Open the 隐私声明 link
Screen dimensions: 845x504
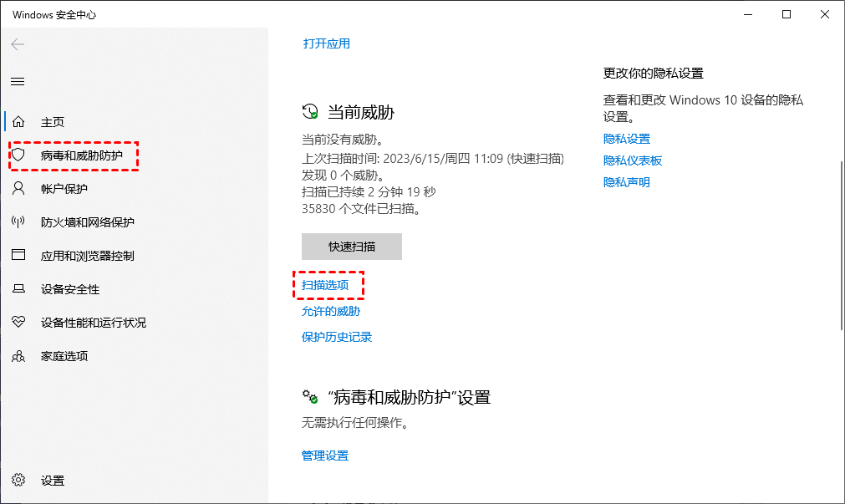click(627, 182)
